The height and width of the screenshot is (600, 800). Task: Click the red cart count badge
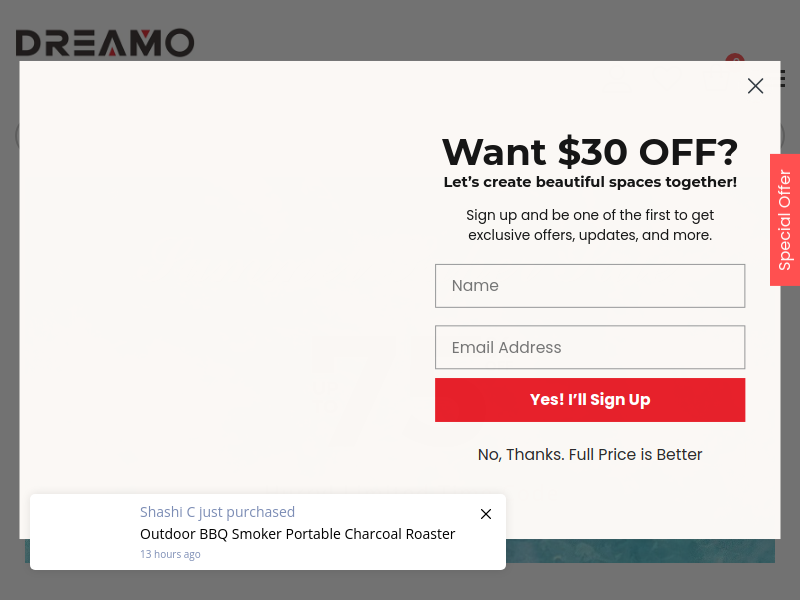pos(735,58)
